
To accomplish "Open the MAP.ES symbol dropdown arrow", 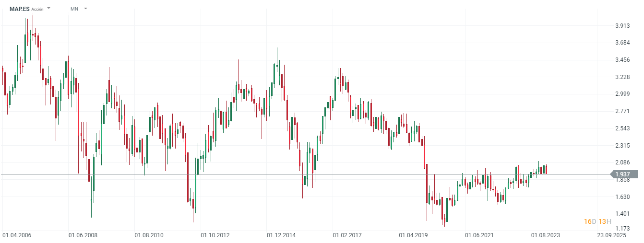I will (49, 9).
